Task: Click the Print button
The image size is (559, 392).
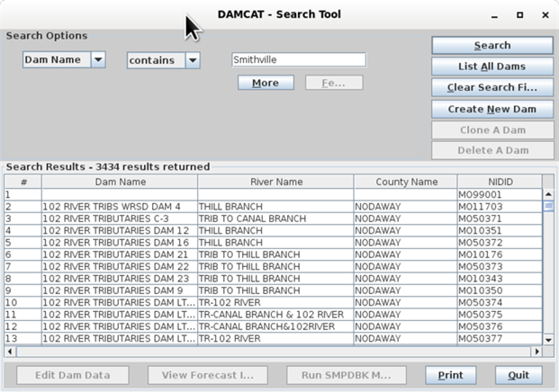Action: coord(451,375)
